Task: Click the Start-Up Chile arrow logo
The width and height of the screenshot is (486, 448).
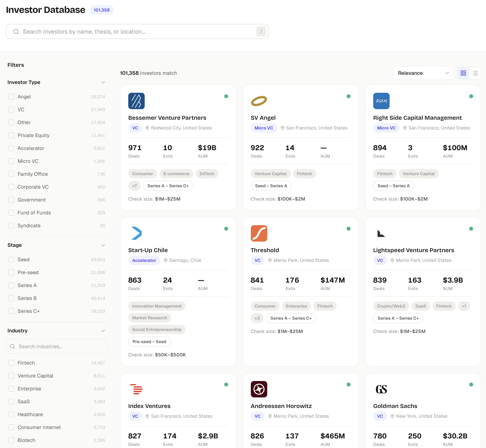Action: pyautogui.click(x=136, y=233)
